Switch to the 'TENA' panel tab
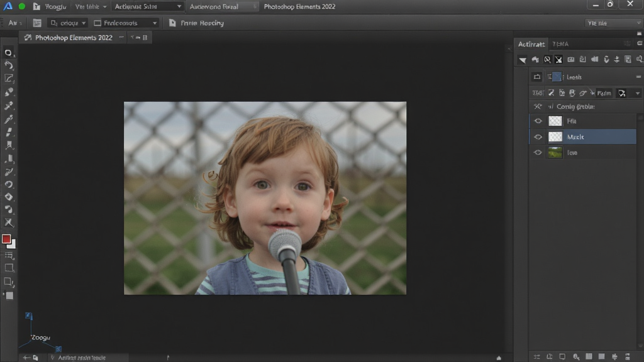Viewport: 644px width, 362px height. coord(560,44)
